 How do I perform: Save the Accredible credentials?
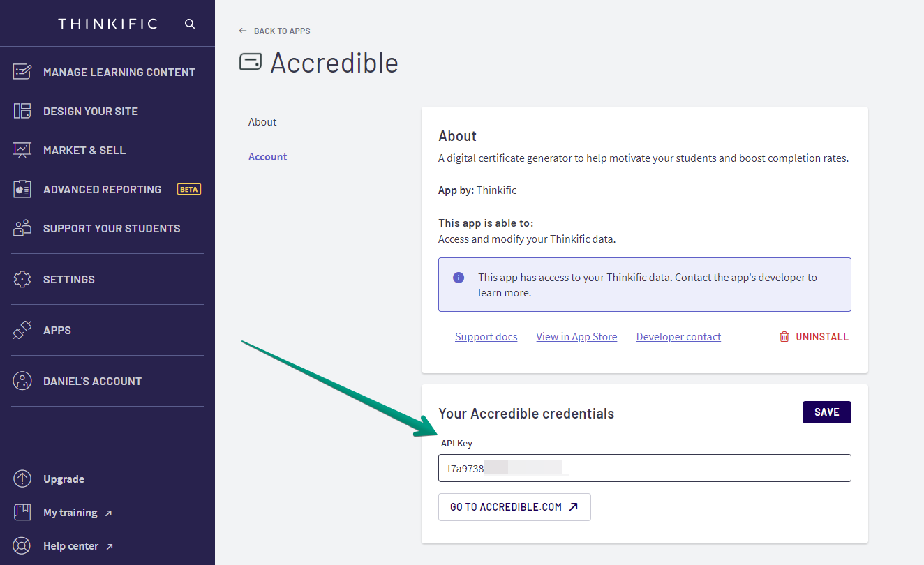(x=827, y=412)
